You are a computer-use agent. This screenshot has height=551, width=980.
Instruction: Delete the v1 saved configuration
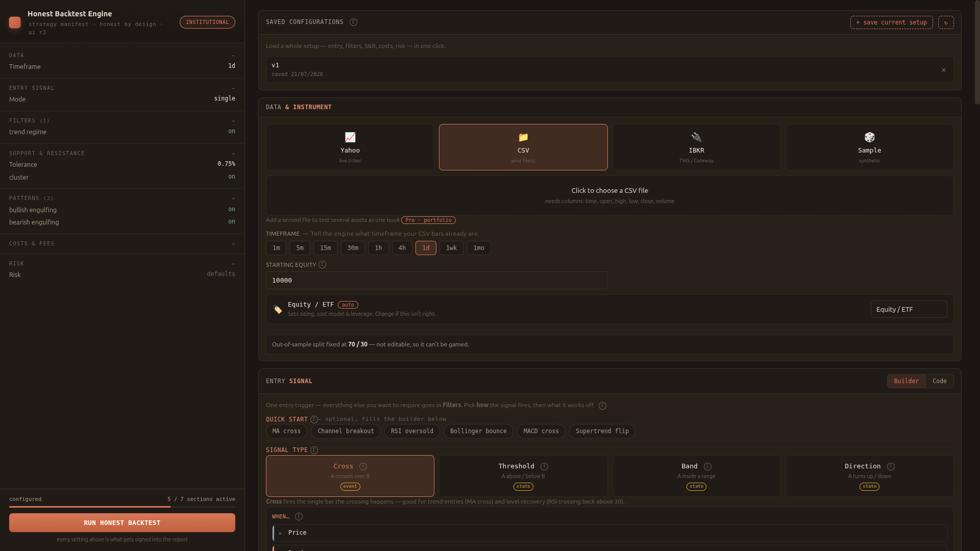[x=944, y=70]
